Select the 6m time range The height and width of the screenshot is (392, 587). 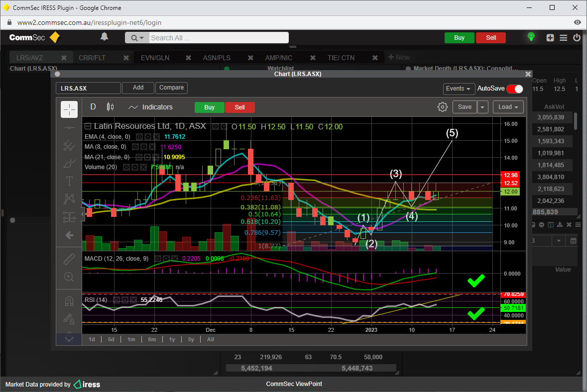point(152,339)
